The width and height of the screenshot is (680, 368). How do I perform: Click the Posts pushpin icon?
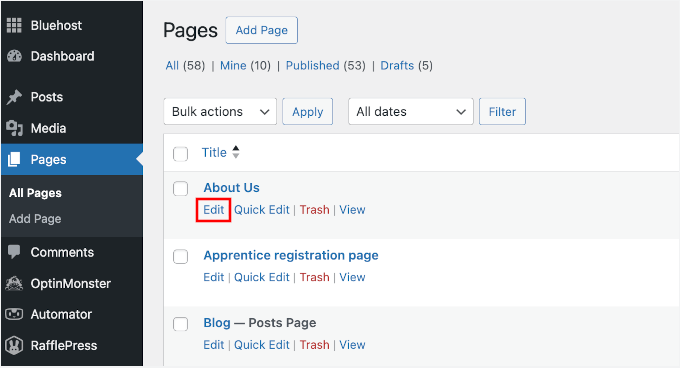click(14, 97)
